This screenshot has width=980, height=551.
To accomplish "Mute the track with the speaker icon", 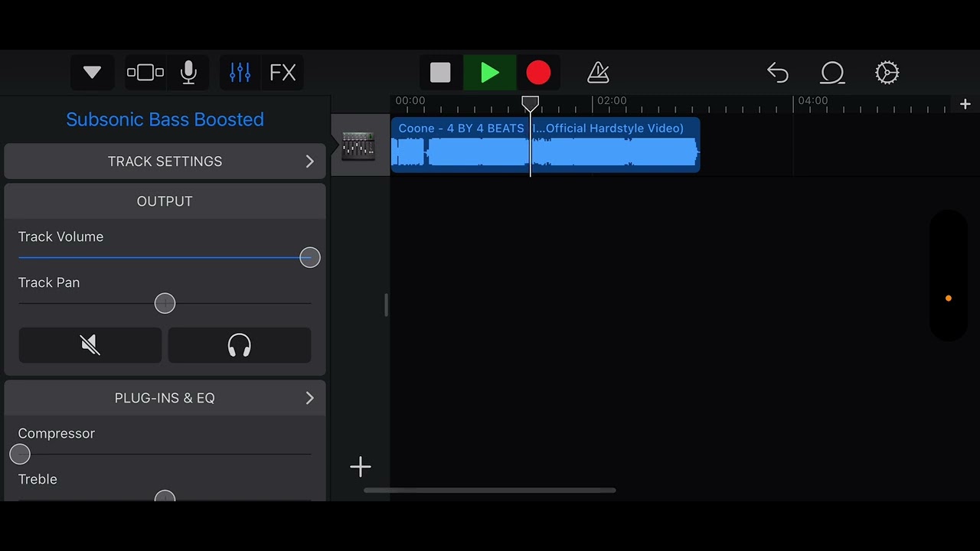I will (x=90, y=345).
